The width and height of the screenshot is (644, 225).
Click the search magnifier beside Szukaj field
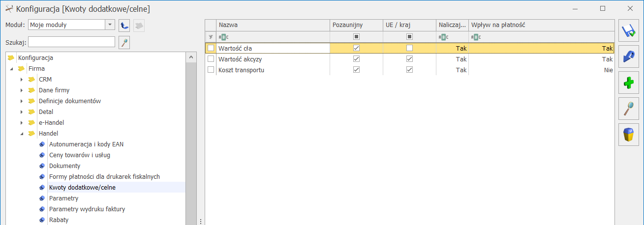[x=124, y=43]
